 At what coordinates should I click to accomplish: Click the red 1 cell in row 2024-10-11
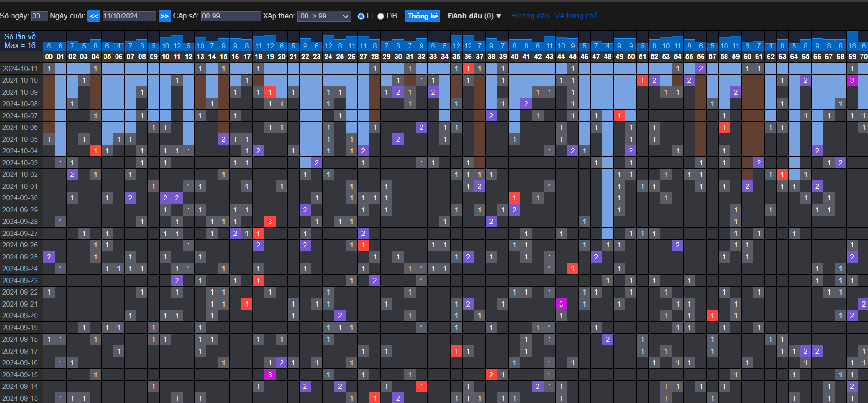coord(468,69)
